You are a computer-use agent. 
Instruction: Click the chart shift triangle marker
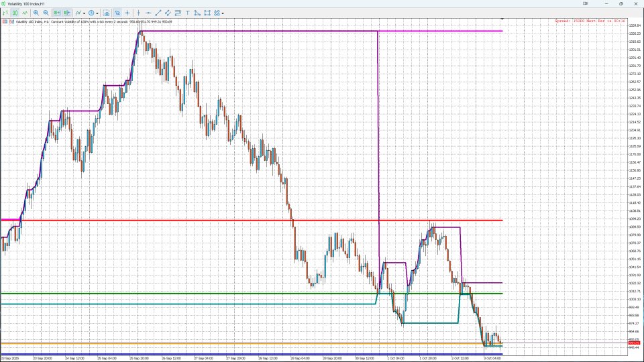tap(502, 19)
